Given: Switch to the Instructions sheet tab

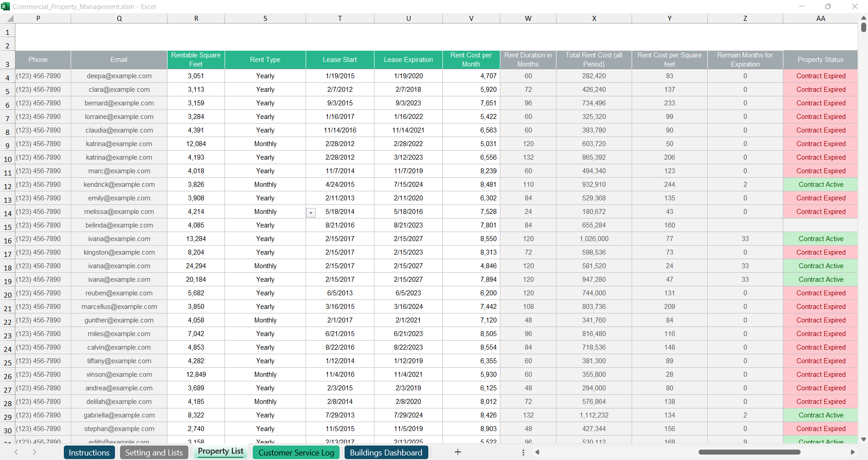Looking at the screenshot, I should (89, 452).
